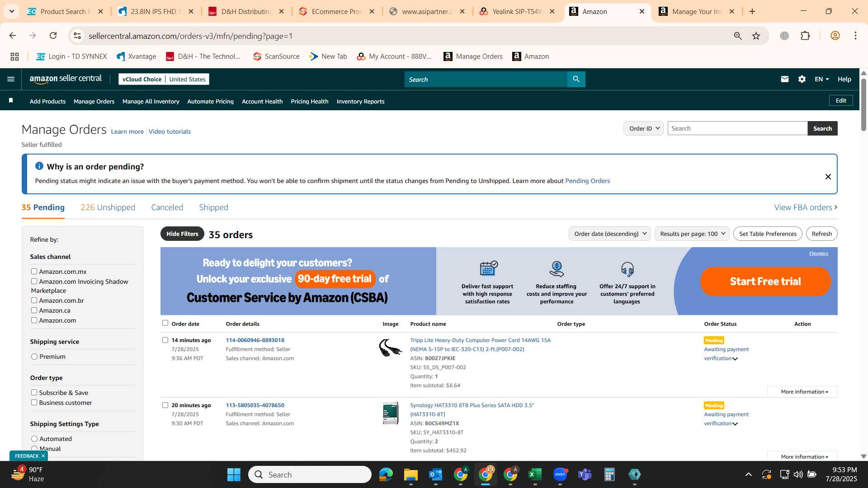This screenshot has height=488, width=868.
Task: Open the Seller Central hamburger menu
Action: pyautogui.click(x=11, y=79)
